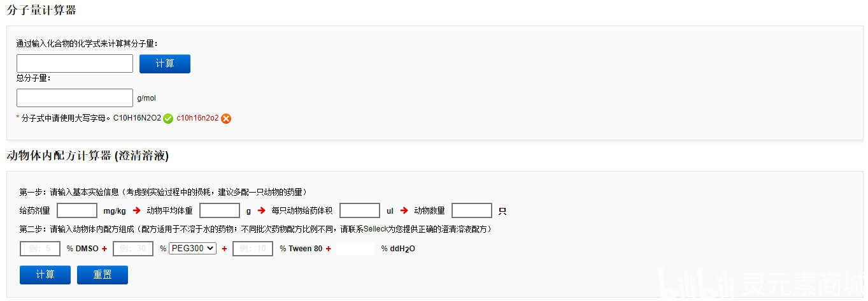Viewport: 868px width, 301px height.
Task: Open the PEG300 solvent dropdown
Action: [x=193, y=249]
